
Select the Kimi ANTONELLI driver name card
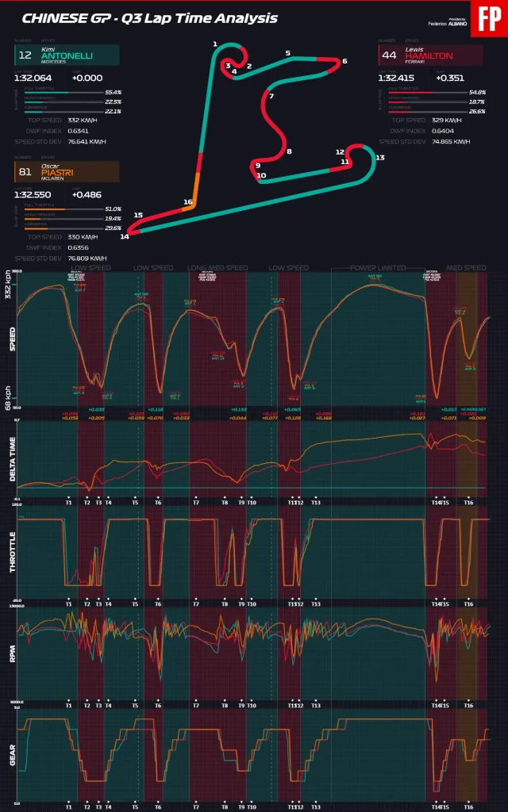[67, 55]
